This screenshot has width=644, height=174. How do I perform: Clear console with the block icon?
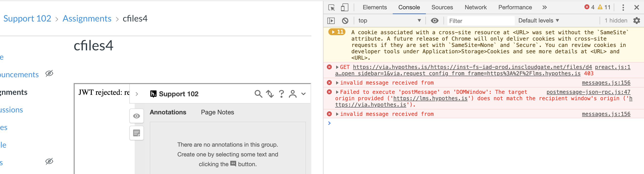[345, 21]
